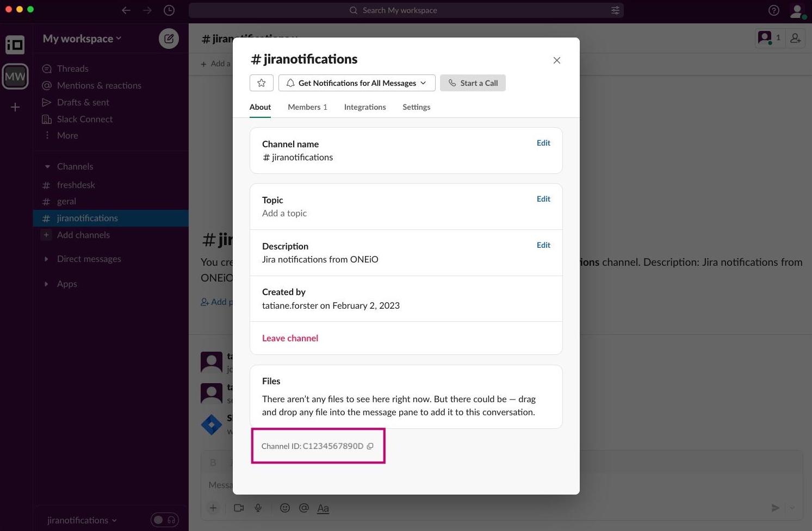The width and height of the screenshot is (812, 531).
Task: Switch to the Members tab
Action: coord(307,107)
